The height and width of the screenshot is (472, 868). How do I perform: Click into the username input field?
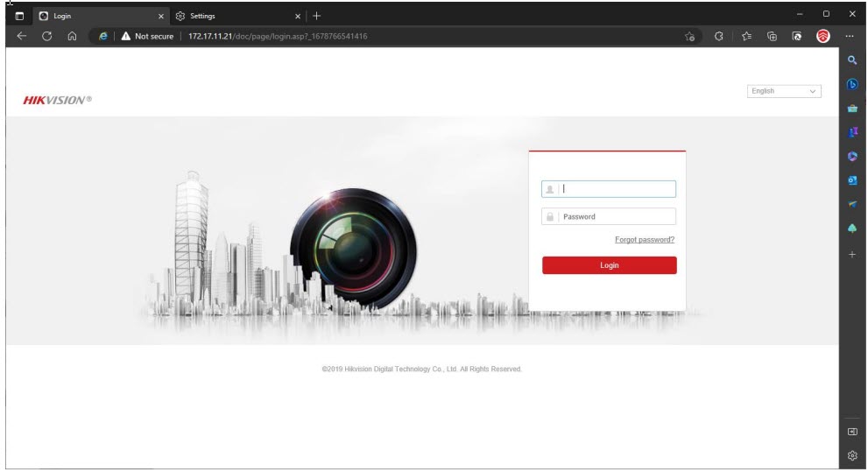[617, 188]
